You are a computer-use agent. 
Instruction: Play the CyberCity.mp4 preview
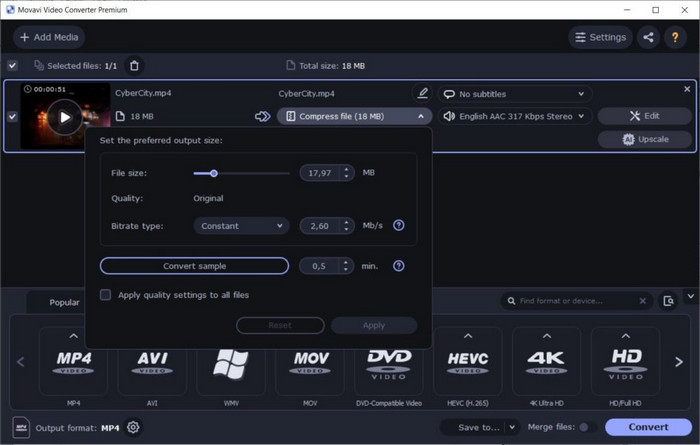(65, 117)
